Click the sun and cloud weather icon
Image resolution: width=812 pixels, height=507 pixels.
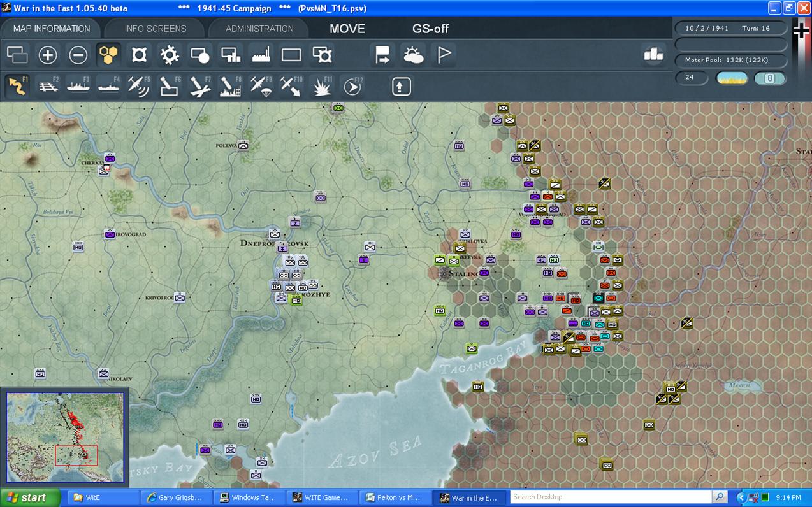click(x=413, y=55)
